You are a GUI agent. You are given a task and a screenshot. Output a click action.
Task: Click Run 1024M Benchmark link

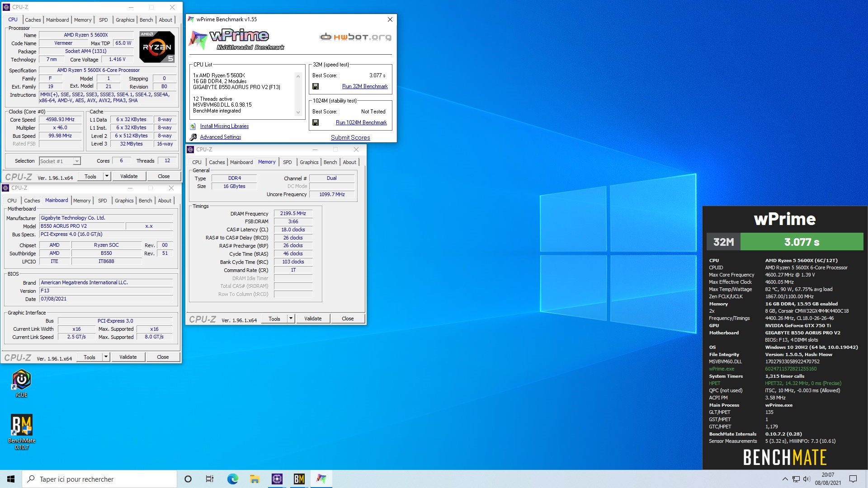tap(361, 122)
